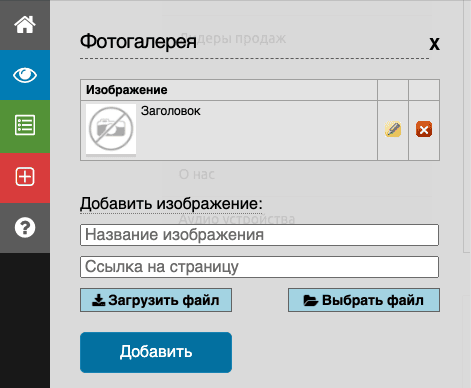Image resolution: width=471 pixels, height=388 pixels.
Task: Toggle the eye preview icon in the sidebar
Action: click(x=25, y=75)
